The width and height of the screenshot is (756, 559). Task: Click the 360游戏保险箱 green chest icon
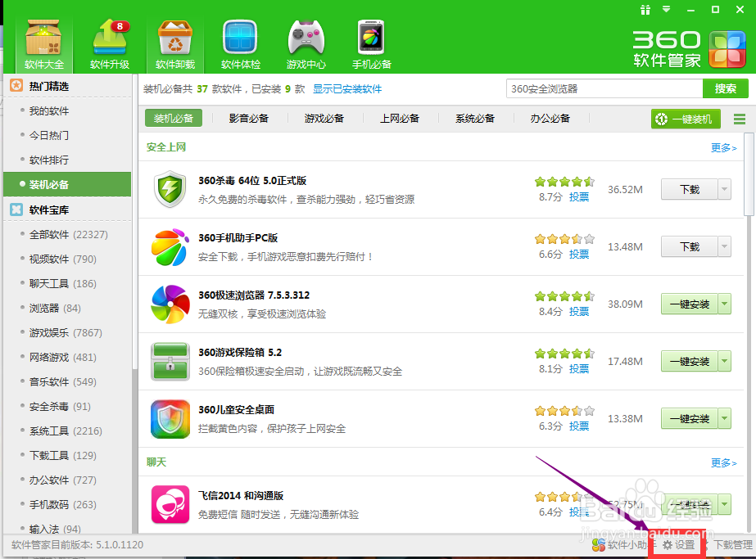click(x=170, y=362)
